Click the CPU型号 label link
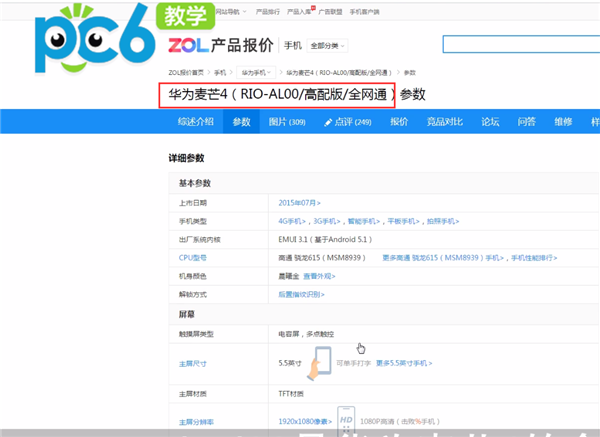The height and width of the screenshot is (437, 600). tap(192, 258)
